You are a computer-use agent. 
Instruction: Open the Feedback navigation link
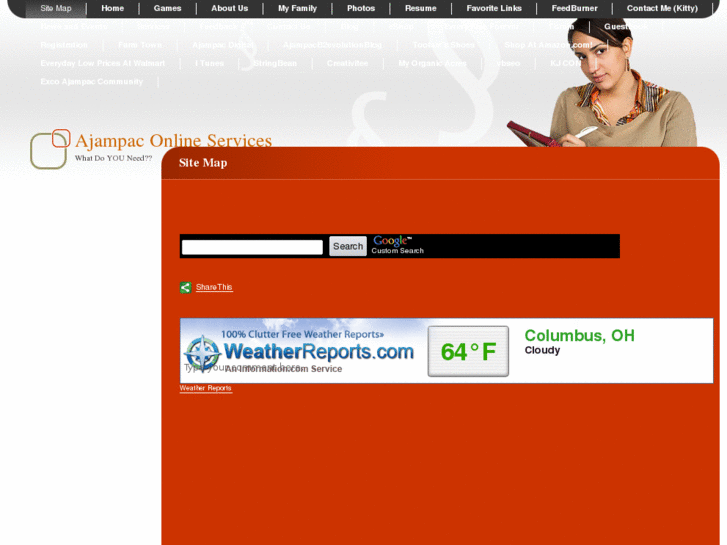point(218,26)
